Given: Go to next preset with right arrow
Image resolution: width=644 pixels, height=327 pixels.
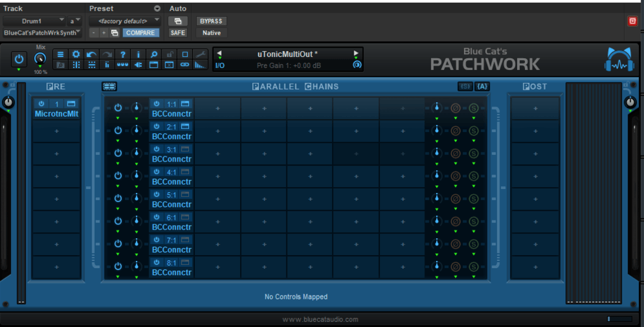Looking at the screenshot, I should (x=356, y=54).
